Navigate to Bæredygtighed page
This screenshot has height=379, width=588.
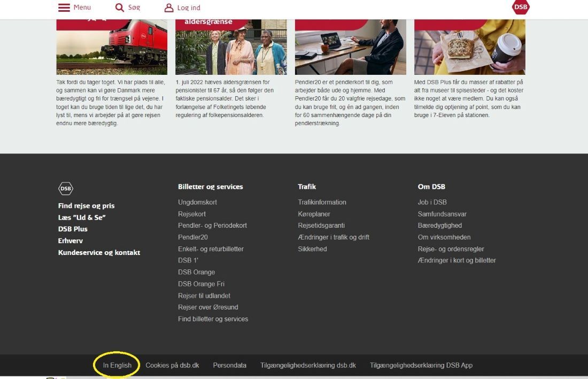[x=440, y=225]
